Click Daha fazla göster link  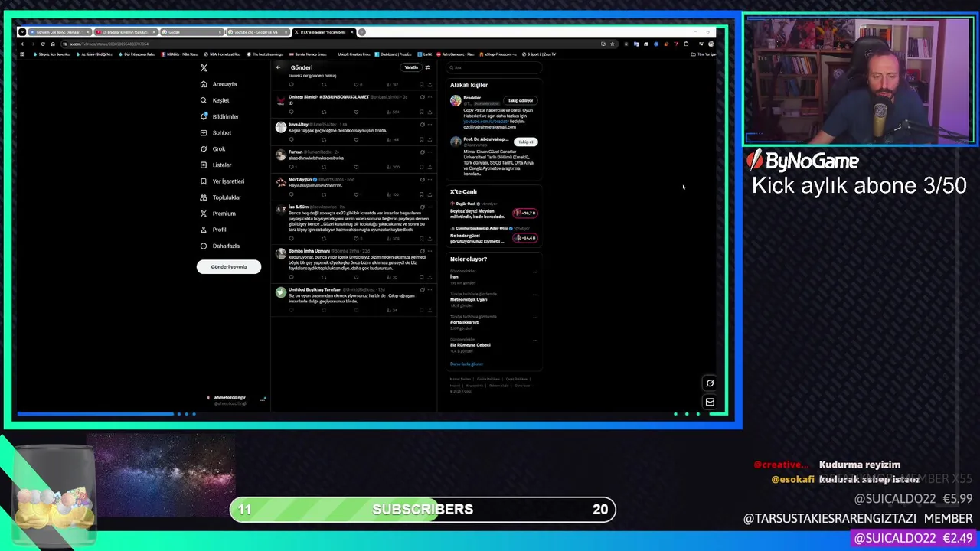point(466,364)
